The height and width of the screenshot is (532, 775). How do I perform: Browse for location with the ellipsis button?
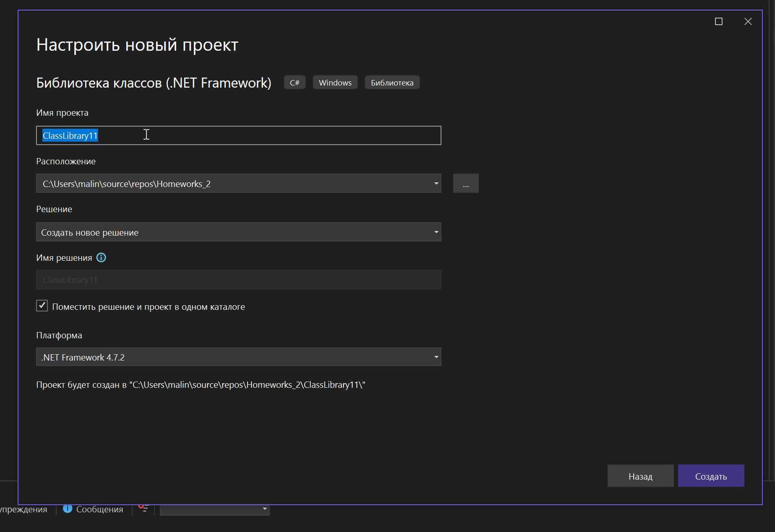tap(465, 184)
